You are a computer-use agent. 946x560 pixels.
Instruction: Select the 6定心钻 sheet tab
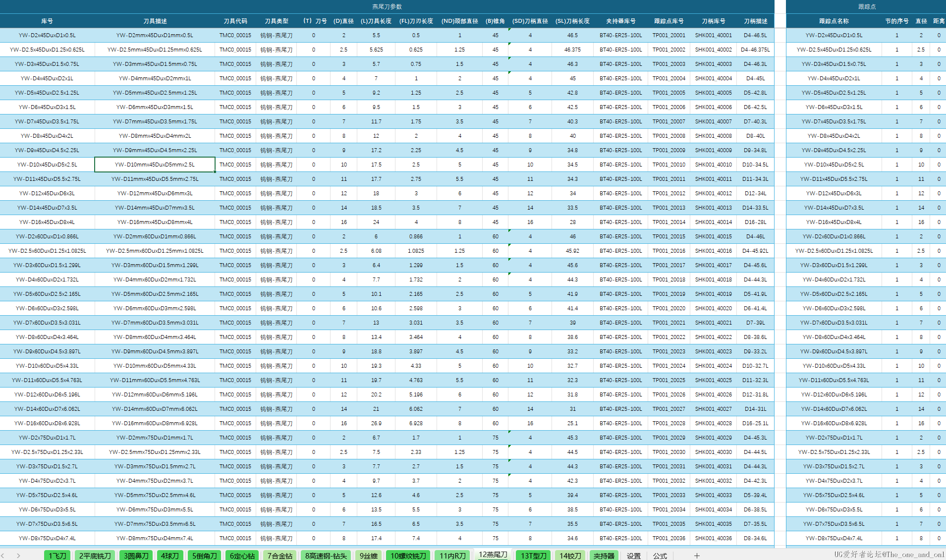[x=242, y=556]
